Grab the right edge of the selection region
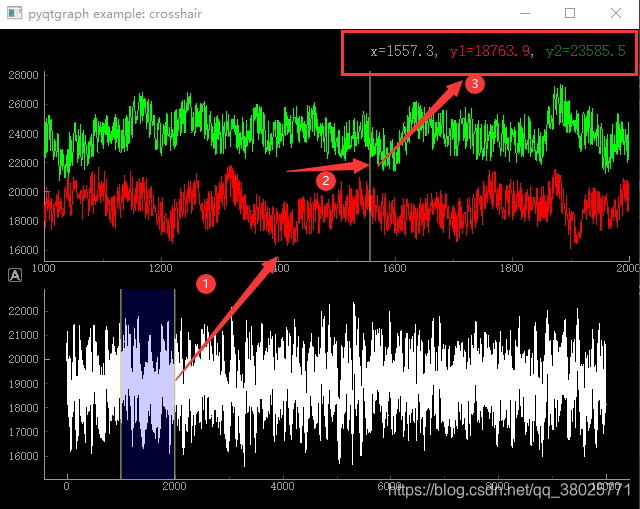This screenshot has height=509, width=640. (175, 384)
